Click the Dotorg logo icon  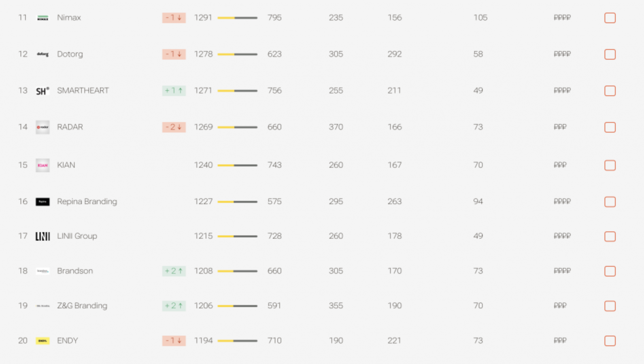(x=43, y=54)
